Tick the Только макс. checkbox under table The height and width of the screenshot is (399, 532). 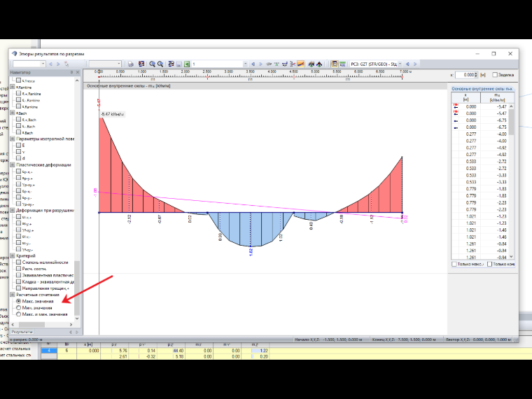454,264
